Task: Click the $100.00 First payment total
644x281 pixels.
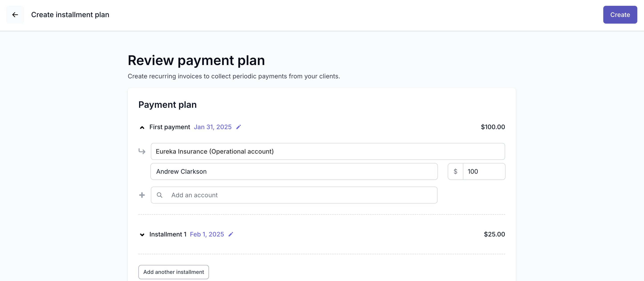Action: click(x=493, y=127)
